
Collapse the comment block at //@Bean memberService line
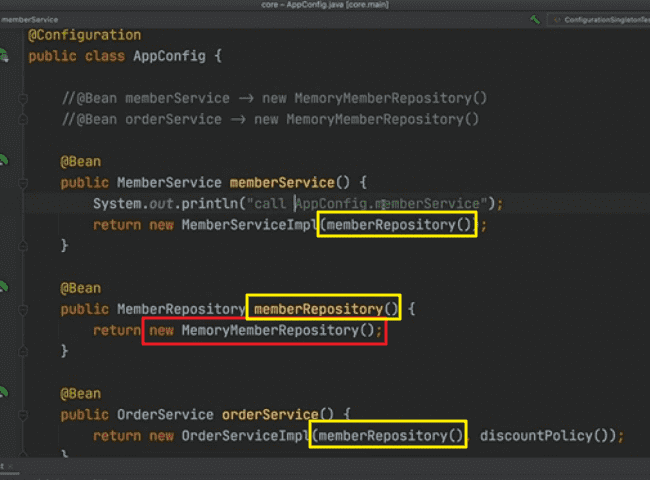[x=23, y=99]
